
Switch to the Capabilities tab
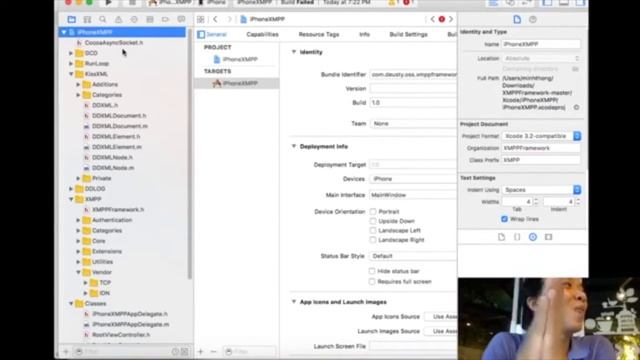tap(262, 34)
